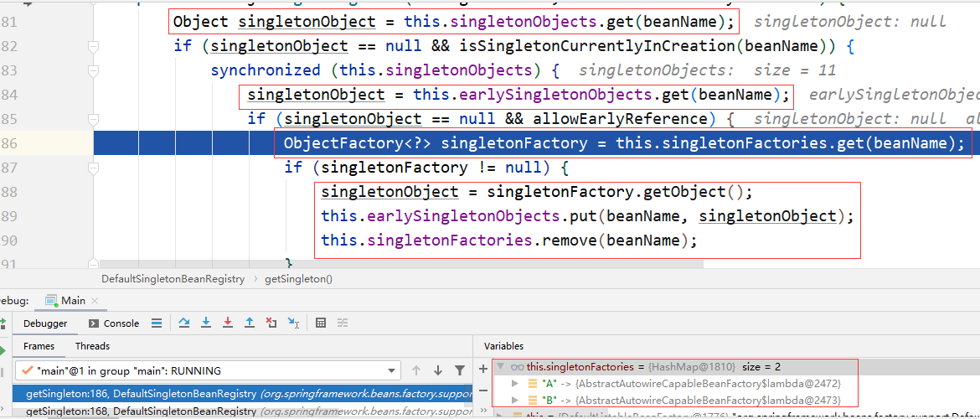980x419 pixels.
Task: Click the Run to Cursor icon
Action: pos(293,323)
